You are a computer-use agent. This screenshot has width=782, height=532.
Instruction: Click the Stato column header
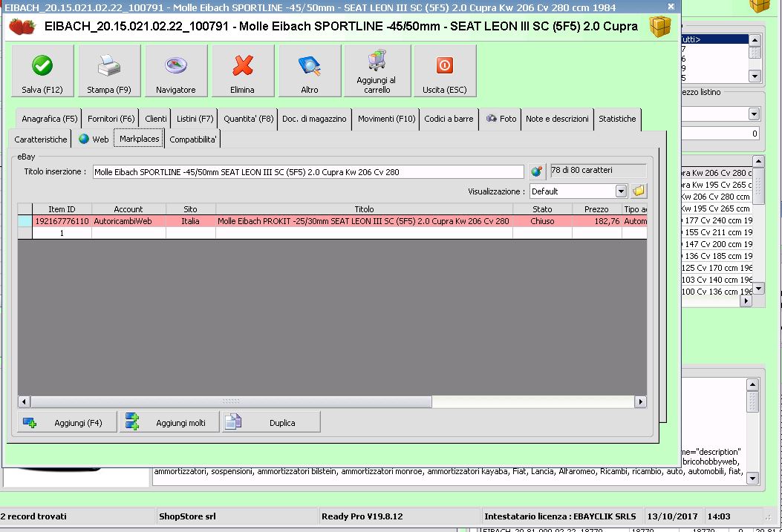[542, 209]
